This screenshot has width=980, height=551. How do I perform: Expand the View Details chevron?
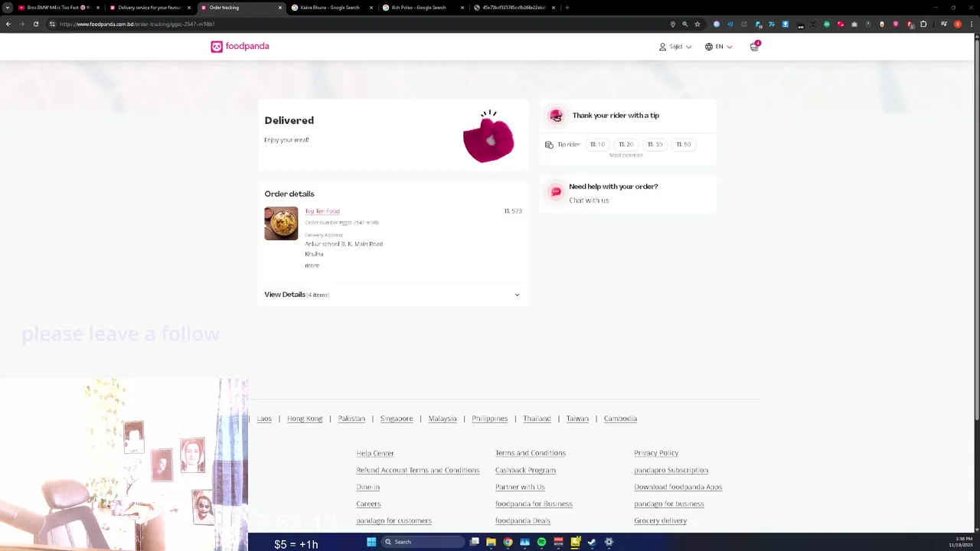click(517, 295)
